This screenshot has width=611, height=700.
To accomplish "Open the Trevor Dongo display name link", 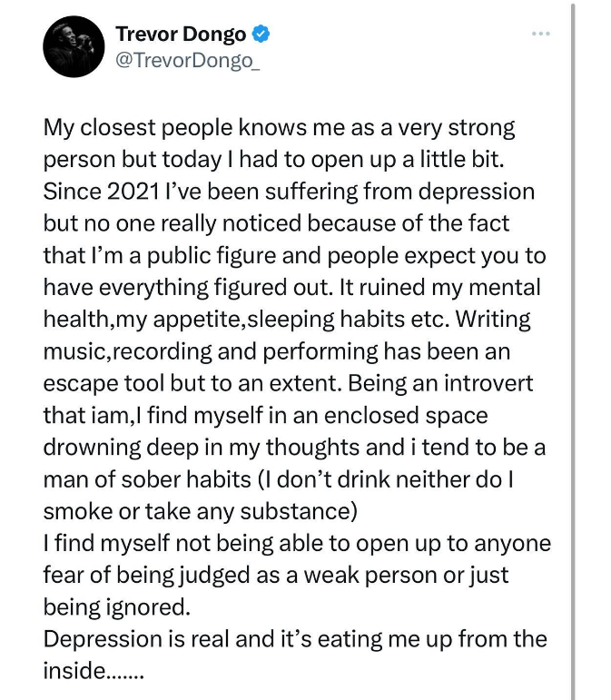I will point(181,34).
